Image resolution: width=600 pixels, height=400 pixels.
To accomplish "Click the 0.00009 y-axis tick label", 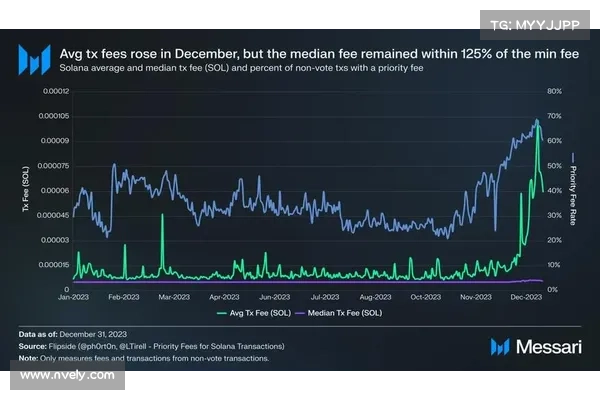I will (55, 141).
